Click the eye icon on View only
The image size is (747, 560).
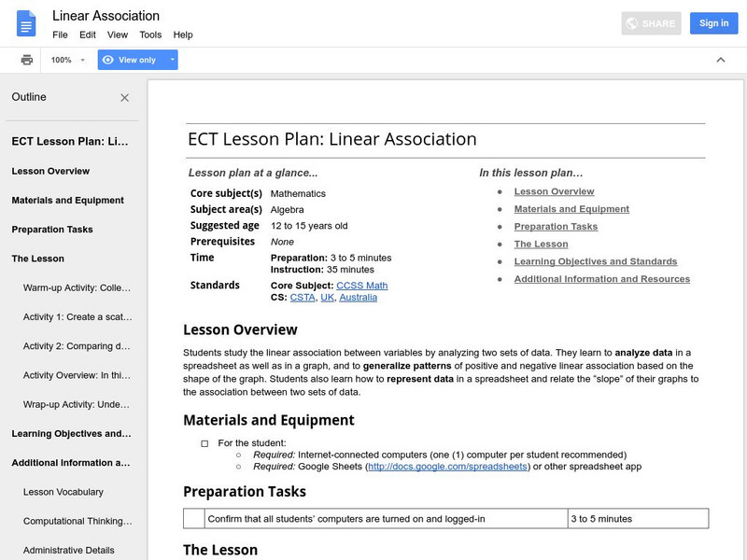point(108,60)
